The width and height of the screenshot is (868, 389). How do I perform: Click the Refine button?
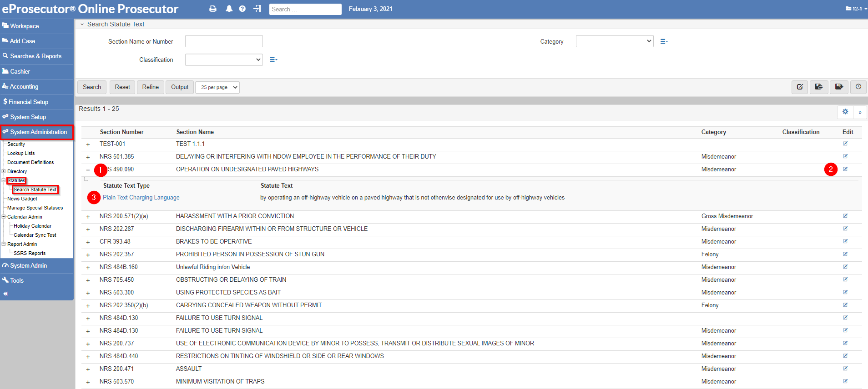[x=151, y=87]
